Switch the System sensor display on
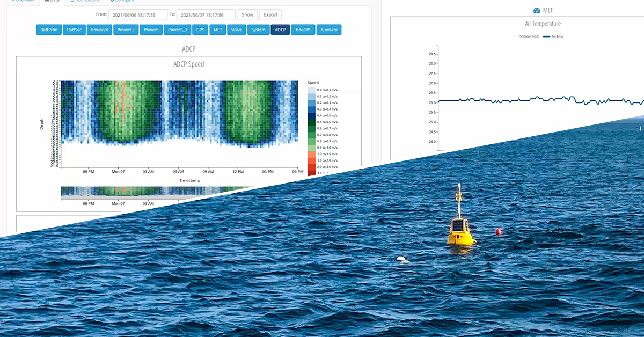Image resolution: width=644 pixels, height=337 pixels. pyautogui.click(x=258, y=30)
